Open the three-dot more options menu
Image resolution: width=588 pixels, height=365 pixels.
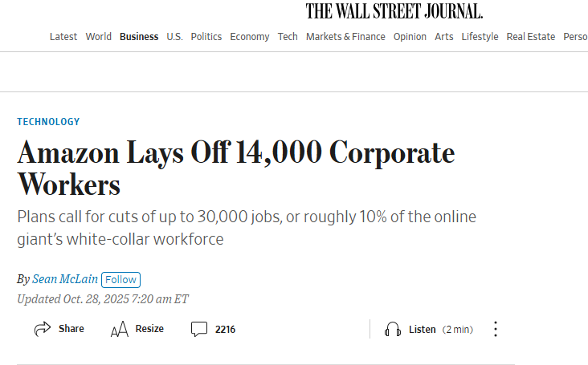496,329
